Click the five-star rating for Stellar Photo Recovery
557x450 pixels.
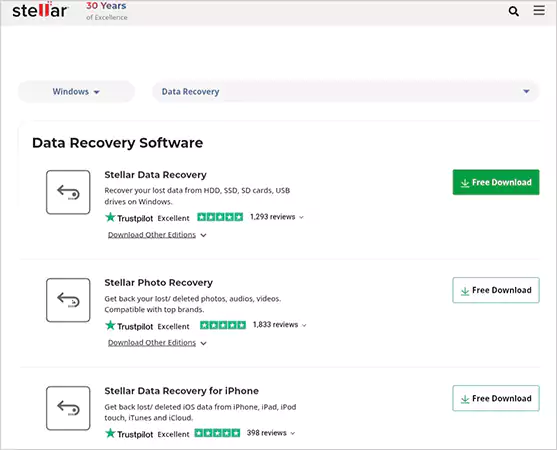(x=223, y=325)
